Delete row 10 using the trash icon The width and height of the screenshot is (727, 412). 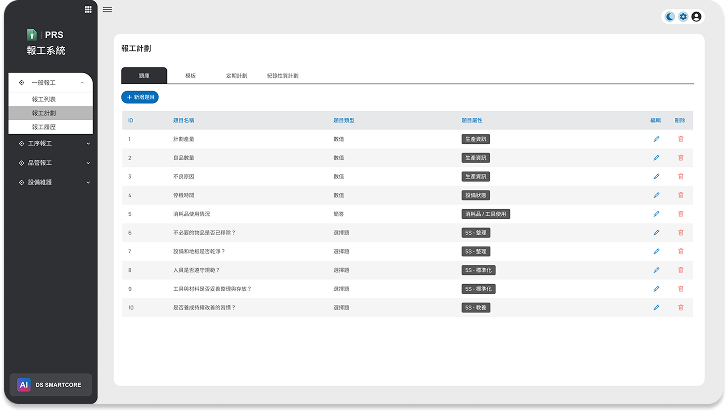pos(681,307)
